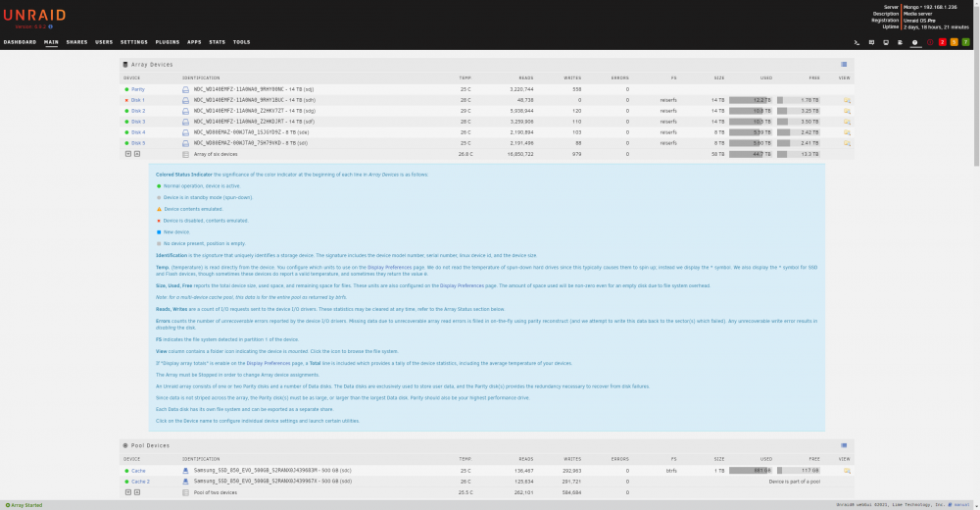Image resolution: width=980 pixels, height=510 pixels.
Task: Browse Disk 3 via folder view icon
Action: tap(847, 122)
